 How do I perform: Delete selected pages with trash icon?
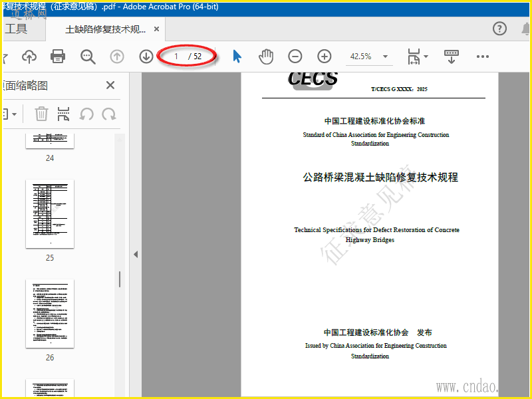41,114
